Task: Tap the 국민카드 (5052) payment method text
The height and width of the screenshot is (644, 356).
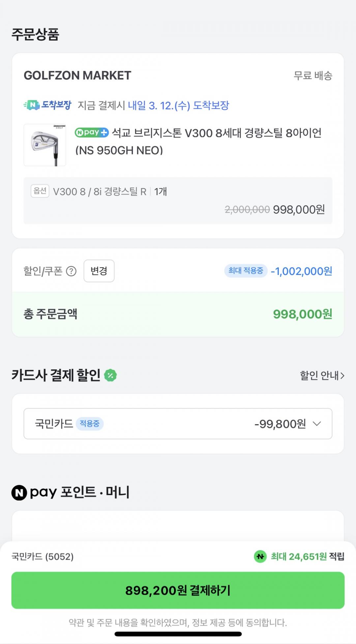Action: click(x=43, y=557)
